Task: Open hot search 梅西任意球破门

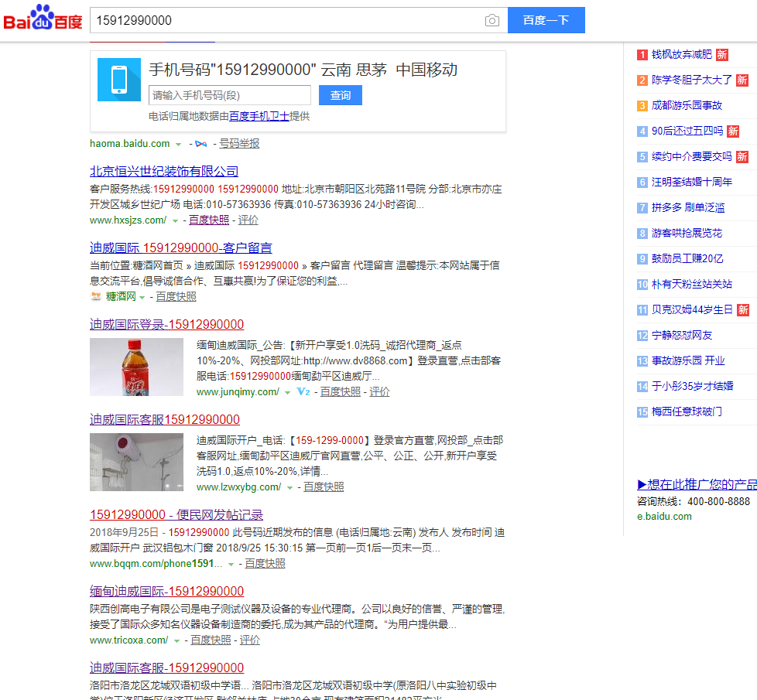Action: pos(687,412)
